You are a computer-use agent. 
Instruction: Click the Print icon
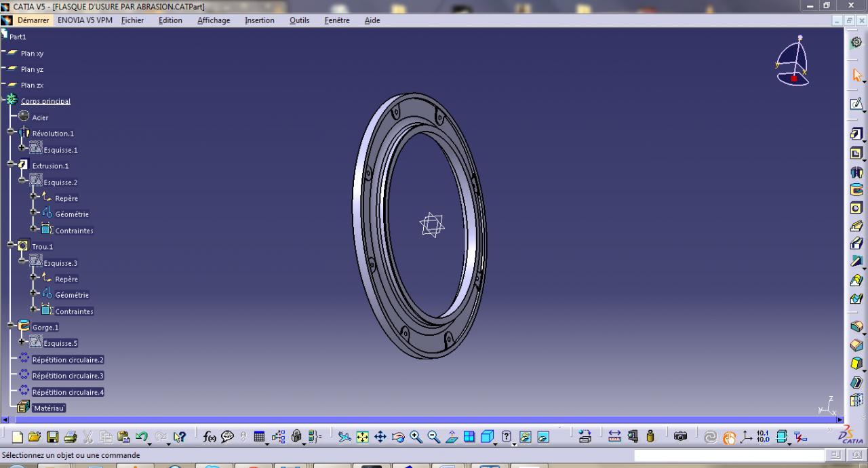pyautogui.click(x=70, y=437)
